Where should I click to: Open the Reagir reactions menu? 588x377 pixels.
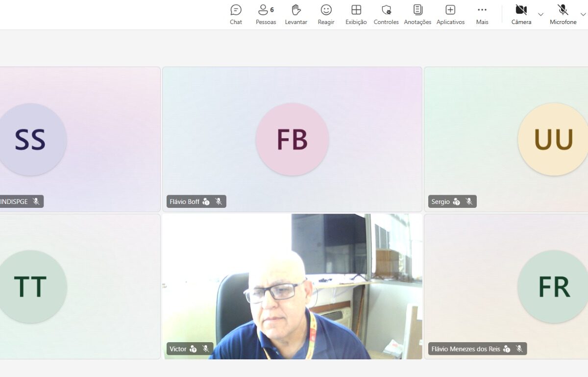[326, 15]
